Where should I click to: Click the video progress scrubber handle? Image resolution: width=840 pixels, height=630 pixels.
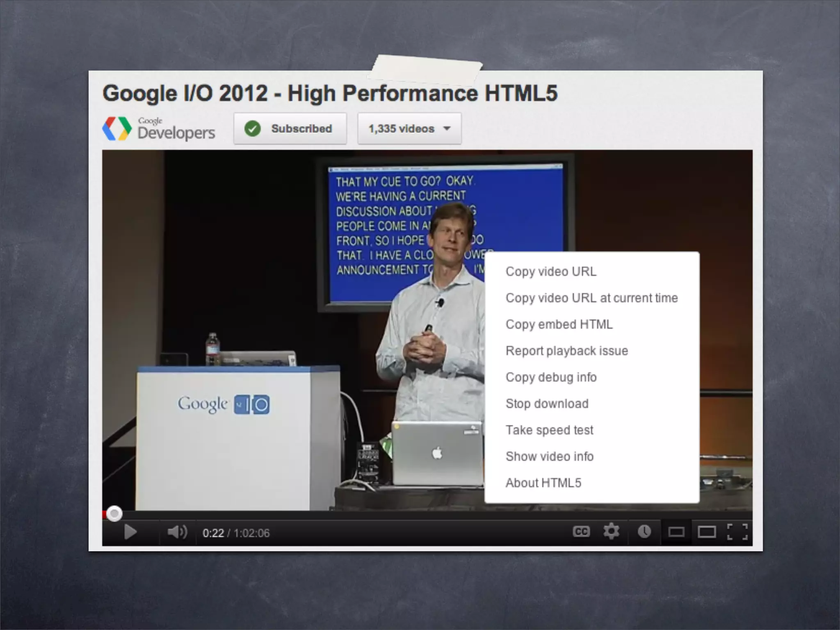(114, 514)
